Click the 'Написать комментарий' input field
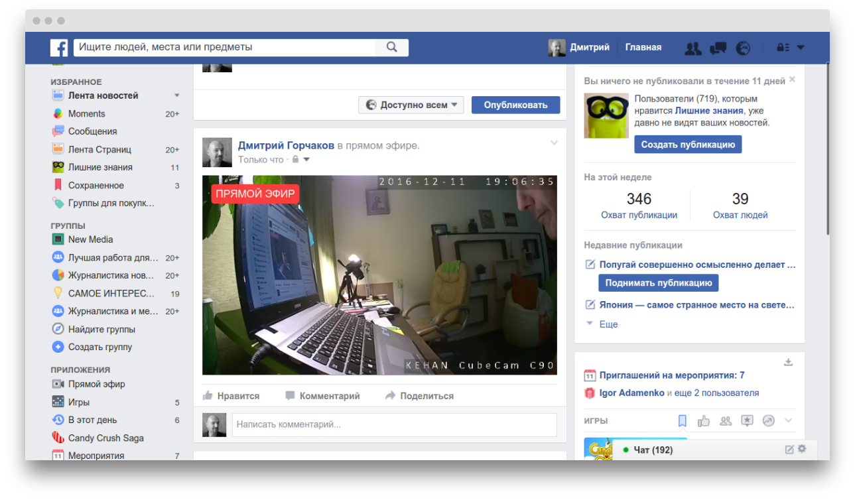 [x=394, y=424]
